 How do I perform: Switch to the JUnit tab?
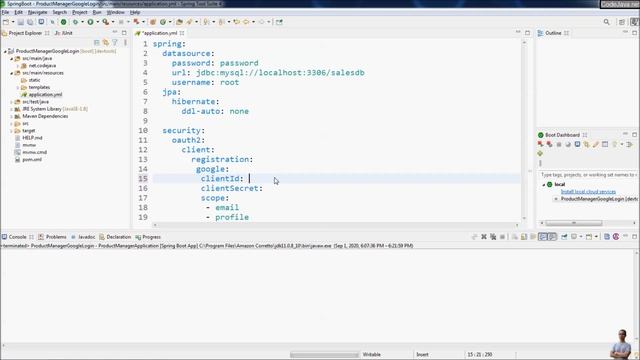pyautogui.click(x=64, y=33)
